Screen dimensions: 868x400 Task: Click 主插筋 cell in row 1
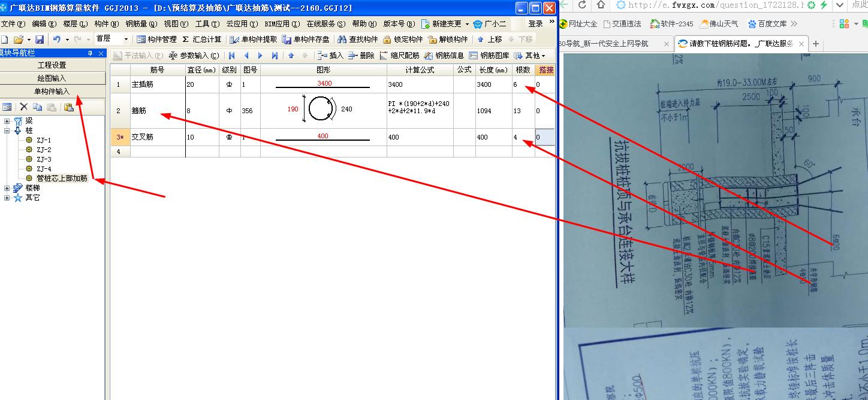point(158,84)
